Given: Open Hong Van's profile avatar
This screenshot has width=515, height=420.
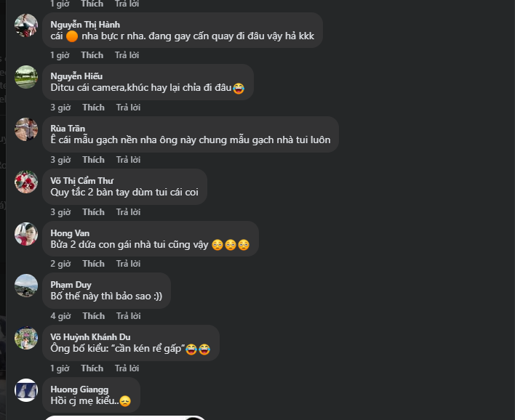Looking at the screenshot, I should (x=26, y=234).
